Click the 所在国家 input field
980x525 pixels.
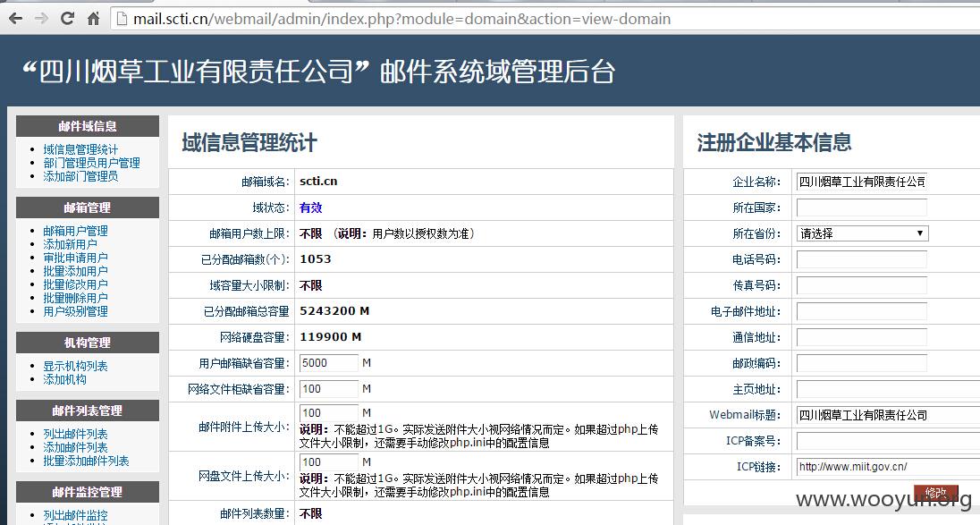click(x=862, y=207)
